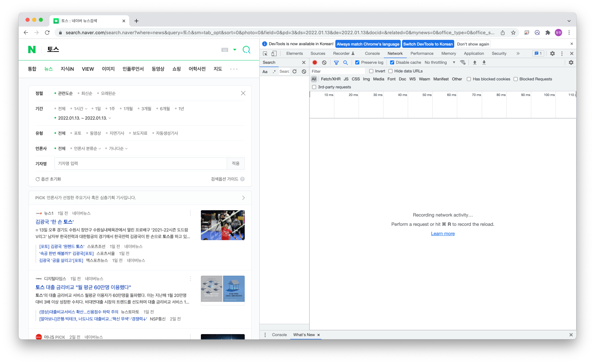Click the record network log button

315,62
